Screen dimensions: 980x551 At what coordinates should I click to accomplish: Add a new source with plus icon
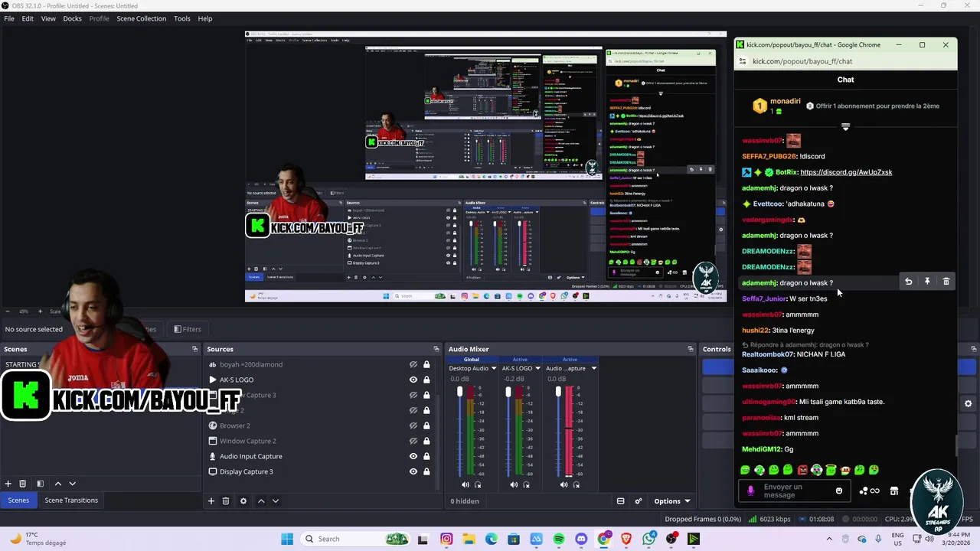(211, 500)
